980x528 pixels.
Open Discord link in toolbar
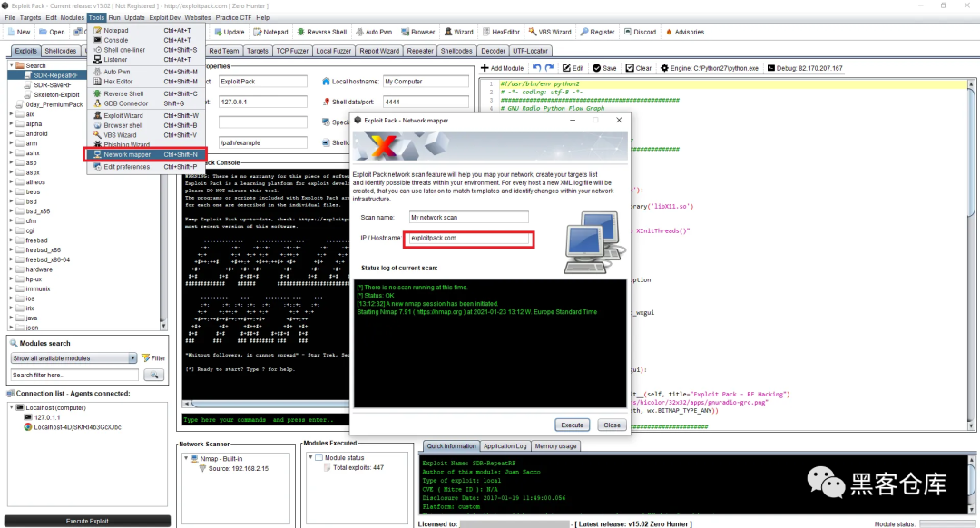tap(640, 32)
